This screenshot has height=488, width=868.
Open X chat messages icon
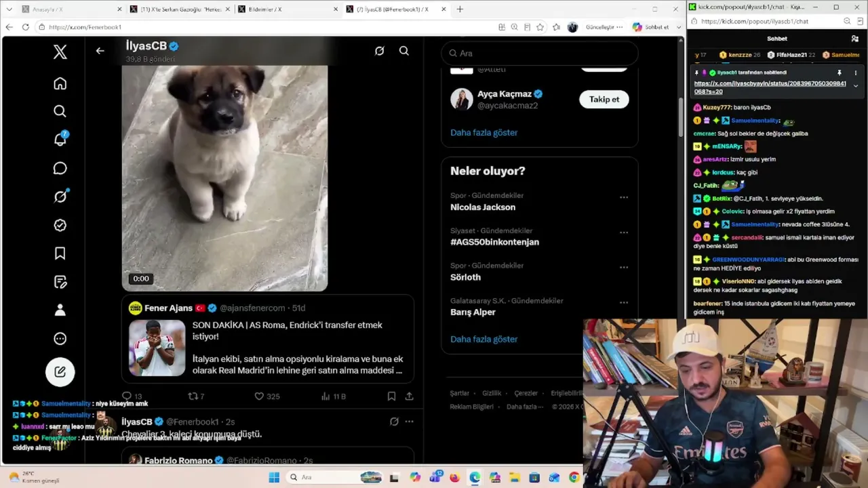click(60, 168)
